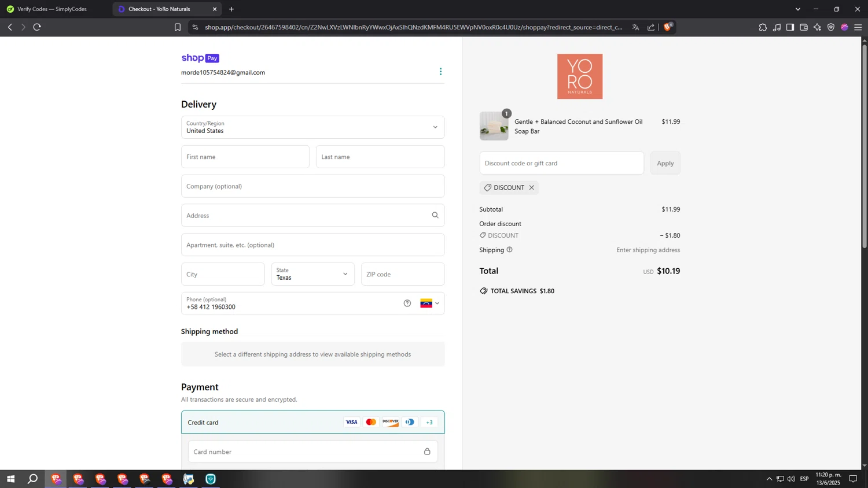
Task: Select the Credit card payment option
Action: (x=313, y=422)
